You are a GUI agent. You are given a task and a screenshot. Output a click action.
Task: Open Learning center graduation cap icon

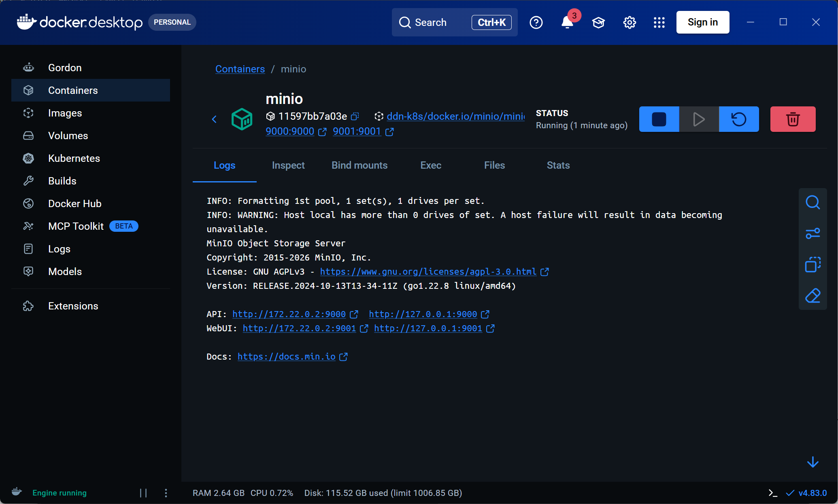(598, 23)
